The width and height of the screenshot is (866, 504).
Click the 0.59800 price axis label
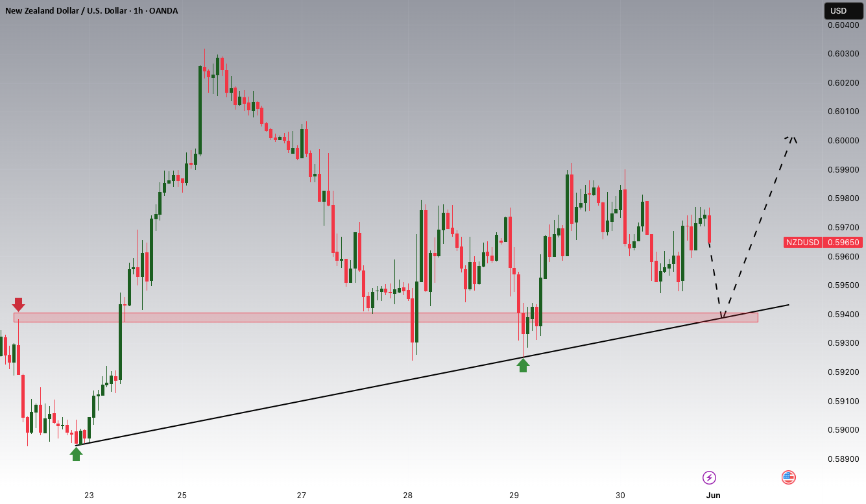coord(843,198)
